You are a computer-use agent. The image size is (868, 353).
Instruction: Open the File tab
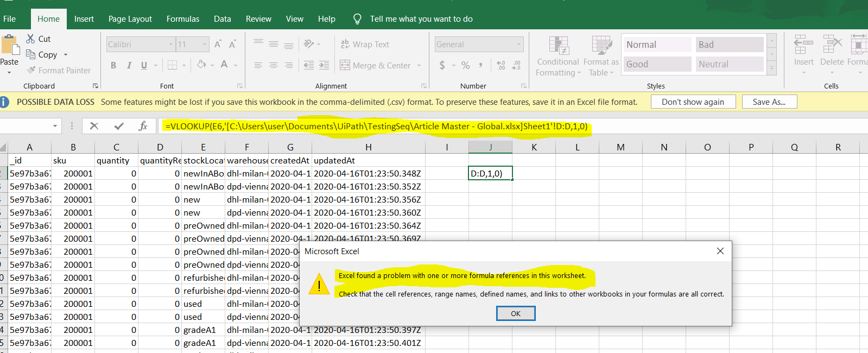click(x=9, y=19)
